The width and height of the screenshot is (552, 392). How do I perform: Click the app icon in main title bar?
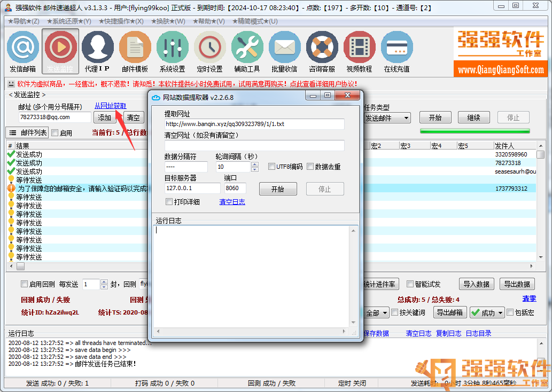9,7
